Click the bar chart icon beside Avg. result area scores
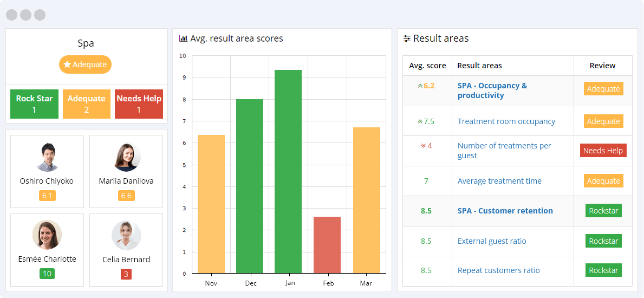 click(x=183, y=38)
